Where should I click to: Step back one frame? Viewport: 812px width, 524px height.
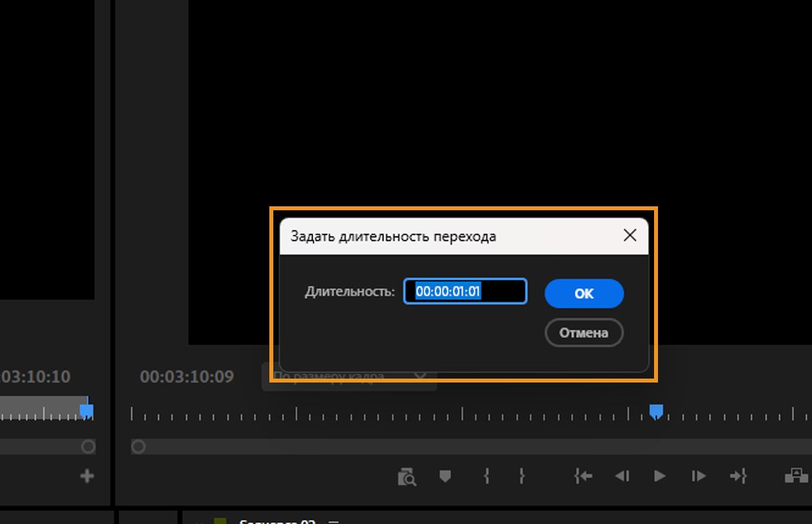pos(622,476)
